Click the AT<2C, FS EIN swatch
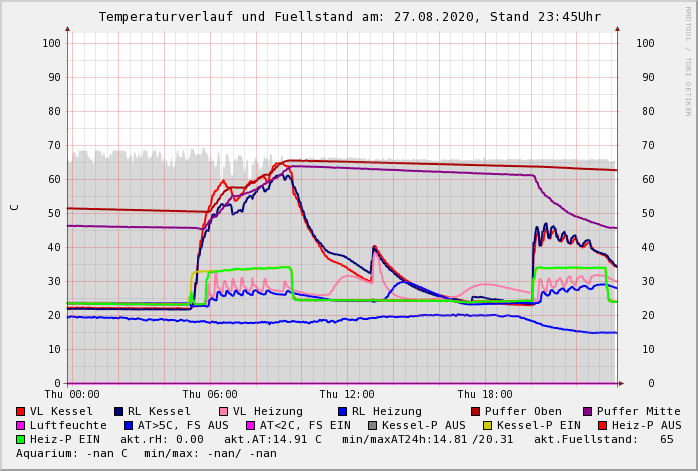Image resolution: width=698 pixels, height=471 pixels. pos(251,425)
